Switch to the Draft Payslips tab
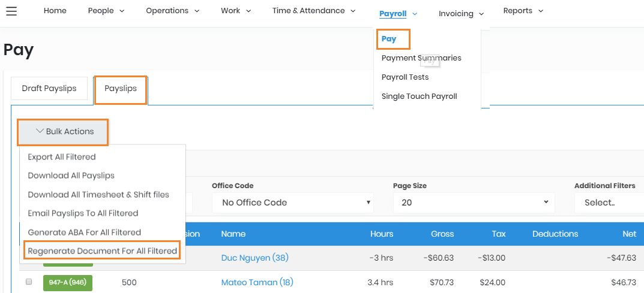644x293 pixels. tap(49, 89)
